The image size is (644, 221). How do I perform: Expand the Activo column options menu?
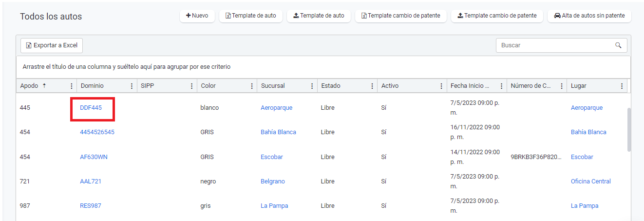441,86
